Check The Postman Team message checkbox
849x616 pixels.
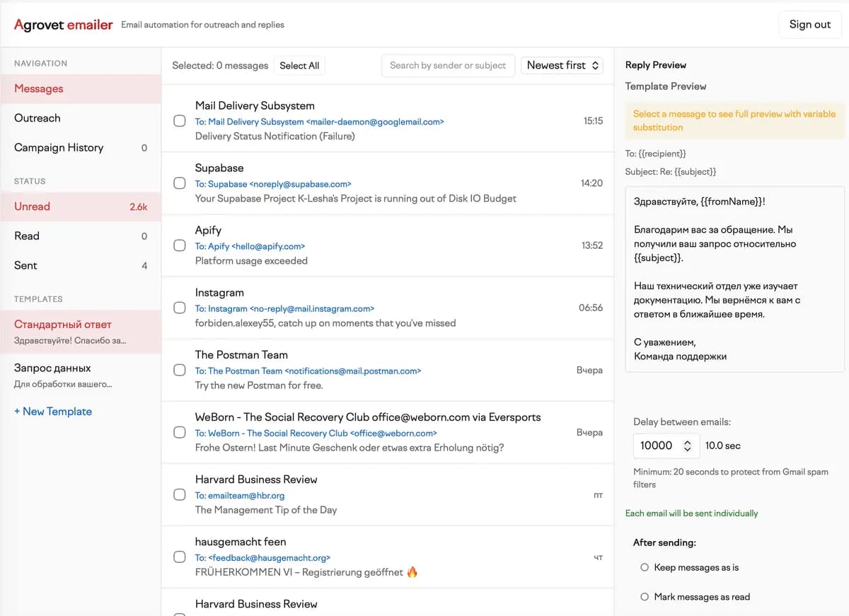180,370
